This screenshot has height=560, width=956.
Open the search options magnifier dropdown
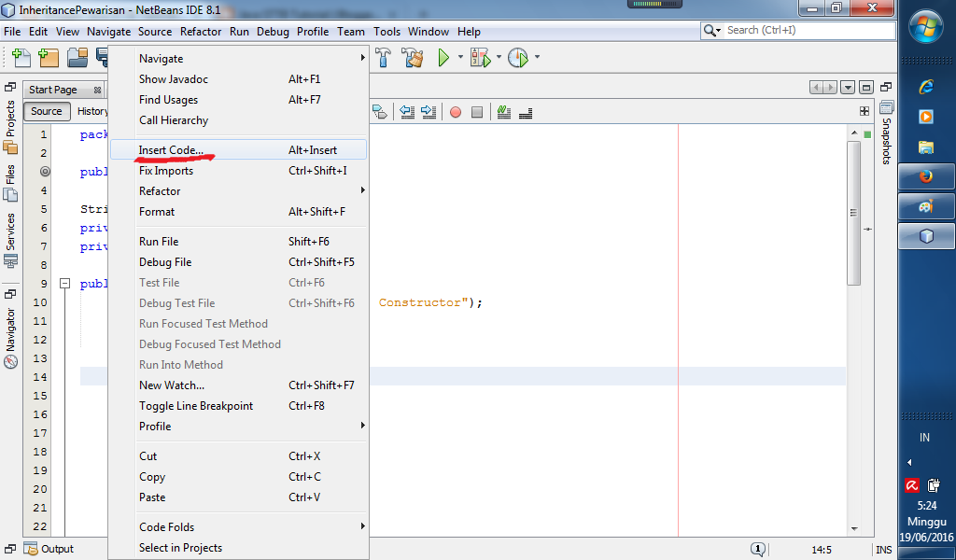pos(711,30)
